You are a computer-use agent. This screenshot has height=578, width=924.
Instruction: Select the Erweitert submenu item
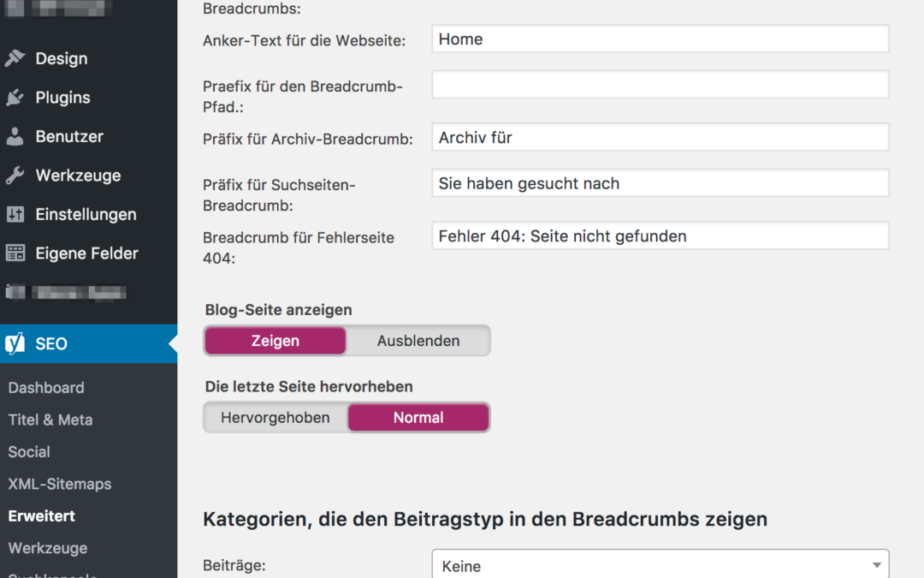pos(42,516)
